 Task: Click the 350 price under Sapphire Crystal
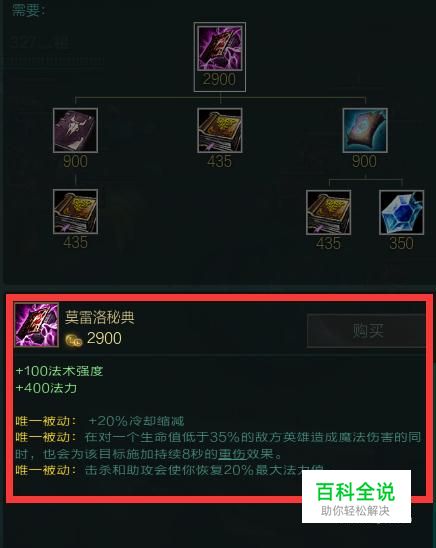click(x=401, y=243)
